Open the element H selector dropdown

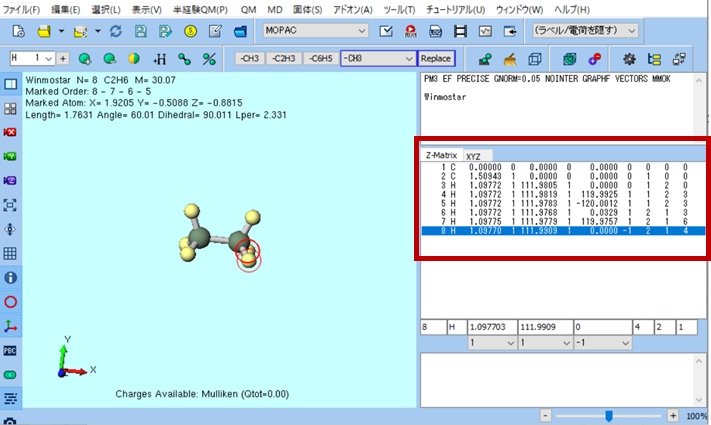pyautogui.click(x=46, y=59)
